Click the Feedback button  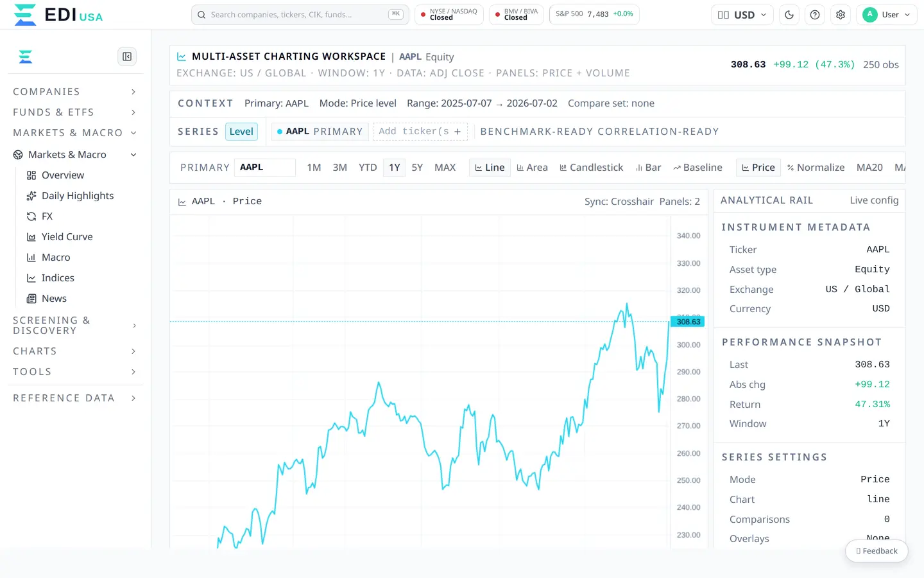click(877, 551)
